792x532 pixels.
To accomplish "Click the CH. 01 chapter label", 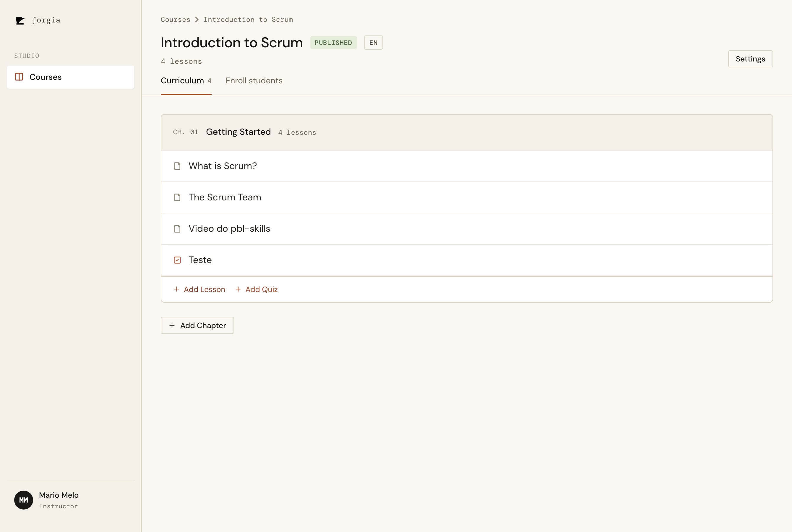I will point(186,132).
